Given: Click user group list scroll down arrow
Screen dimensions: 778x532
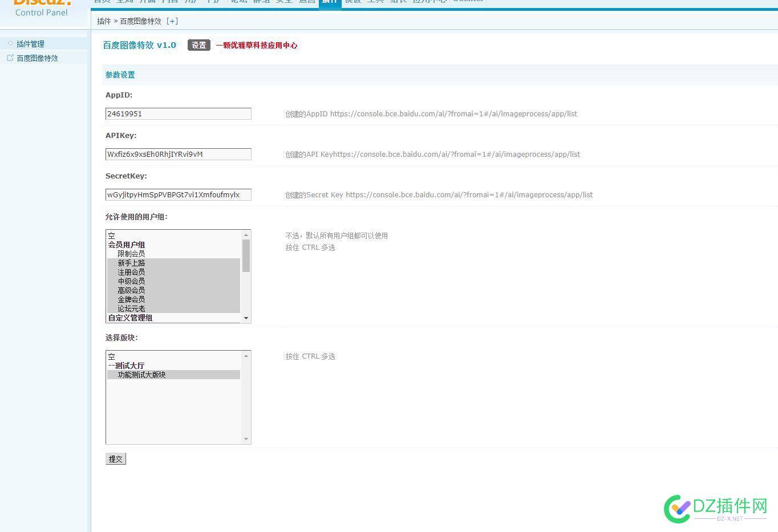Looking at the screenshot, I should tap(246, 318).
